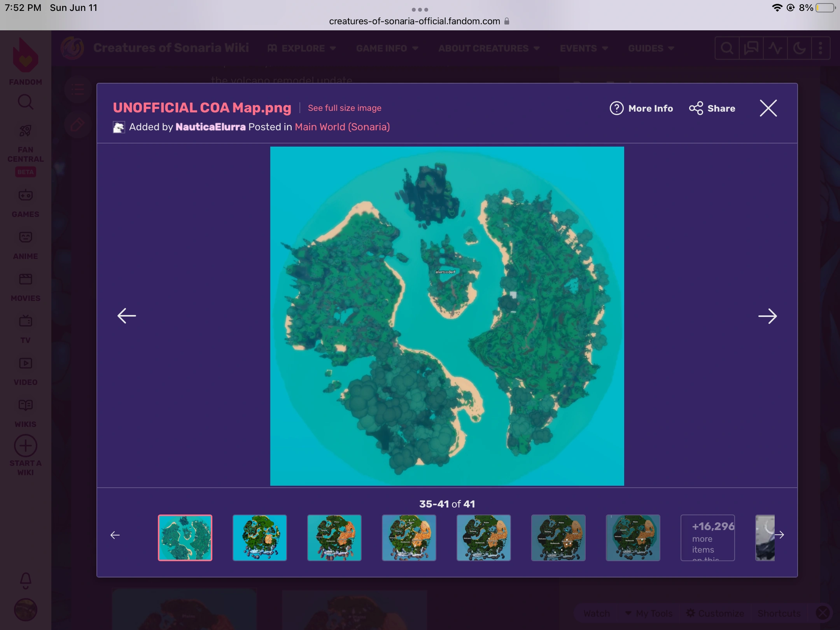Screen dimensions: 840x630
Task: Tap the Wi-Fi status icon
Action: point(777,8)
